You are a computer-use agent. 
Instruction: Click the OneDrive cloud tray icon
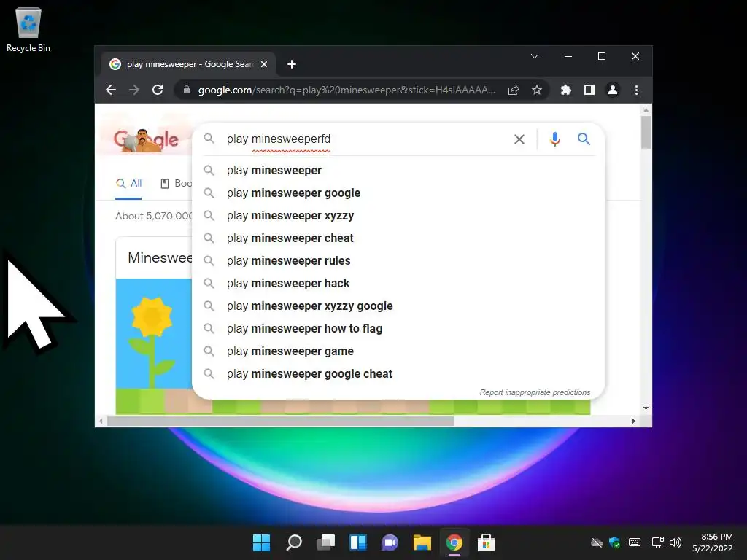(x=597, y=542)
